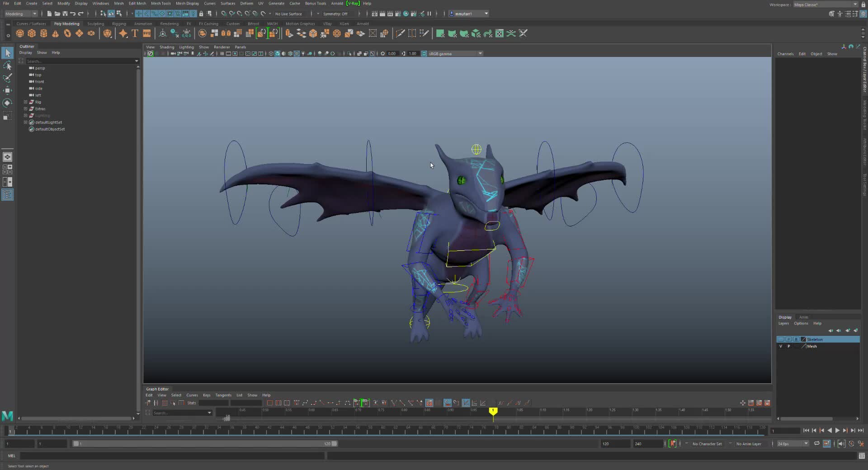Create a polygon sphere from the shelf
Viewport: 868px width, 470px height.
pos(20,33)
